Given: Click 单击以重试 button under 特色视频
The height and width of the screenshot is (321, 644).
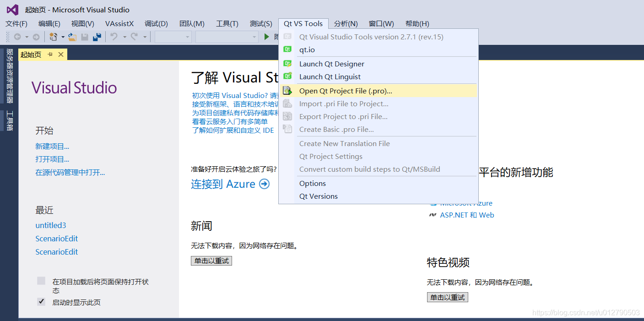Looking at the screenshot, I should pos(448,297).
